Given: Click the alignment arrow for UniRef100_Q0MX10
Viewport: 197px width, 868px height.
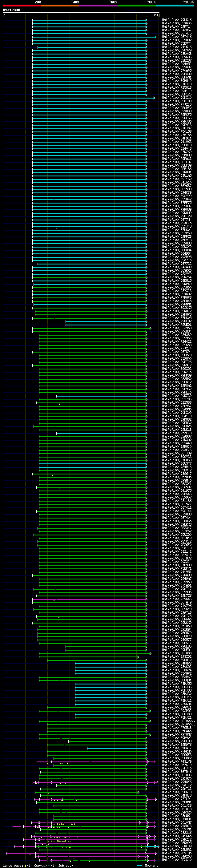Looking at the screenshot, I should coord(155,98).
